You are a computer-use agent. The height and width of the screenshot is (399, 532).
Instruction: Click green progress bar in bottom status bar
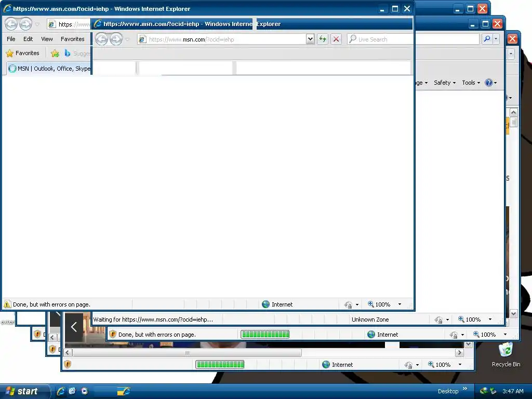click(x=220, y=365)
